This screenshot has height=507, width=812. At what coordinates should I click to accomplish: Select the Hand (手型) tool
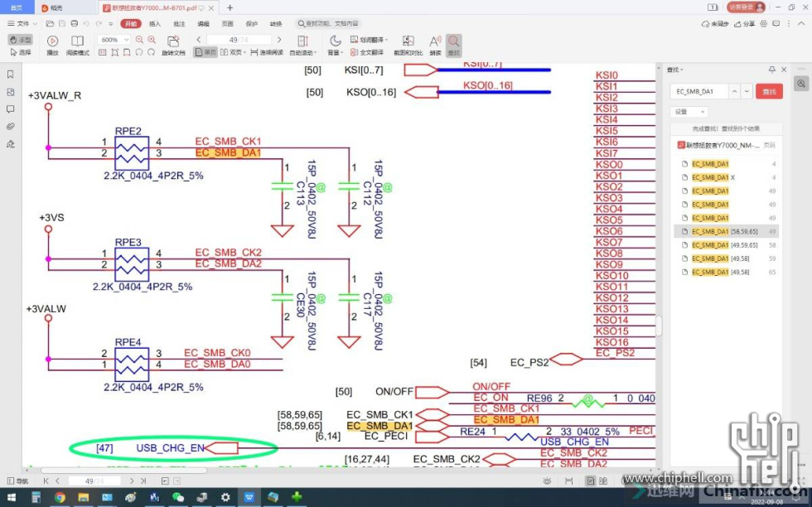pos(21,40)
